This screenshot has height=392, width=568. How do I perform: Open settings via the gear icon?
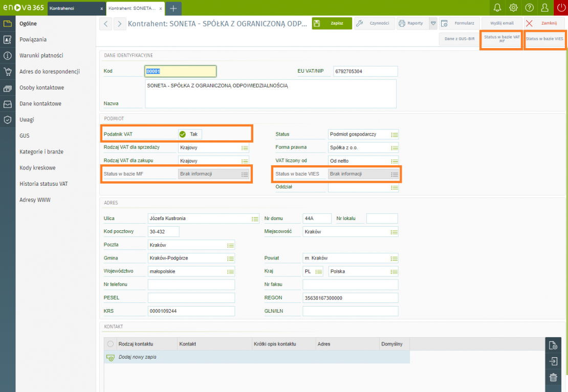coord(513,8)
